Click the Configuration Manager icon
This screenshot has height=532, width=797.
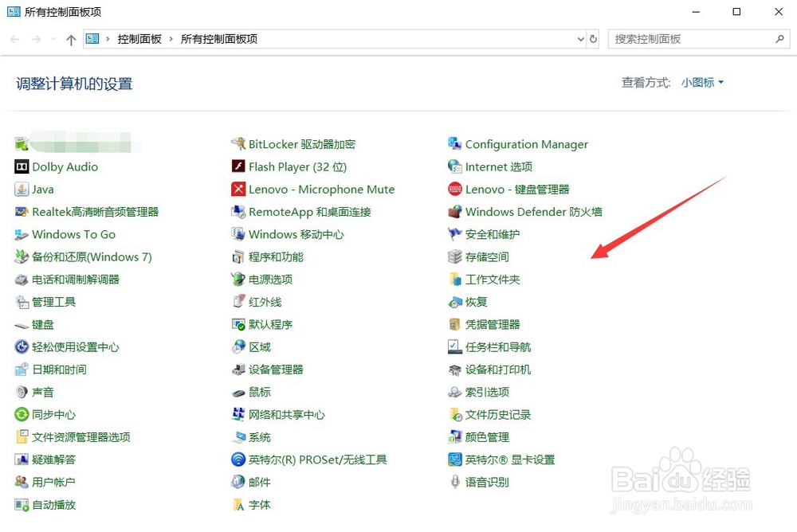454,144
